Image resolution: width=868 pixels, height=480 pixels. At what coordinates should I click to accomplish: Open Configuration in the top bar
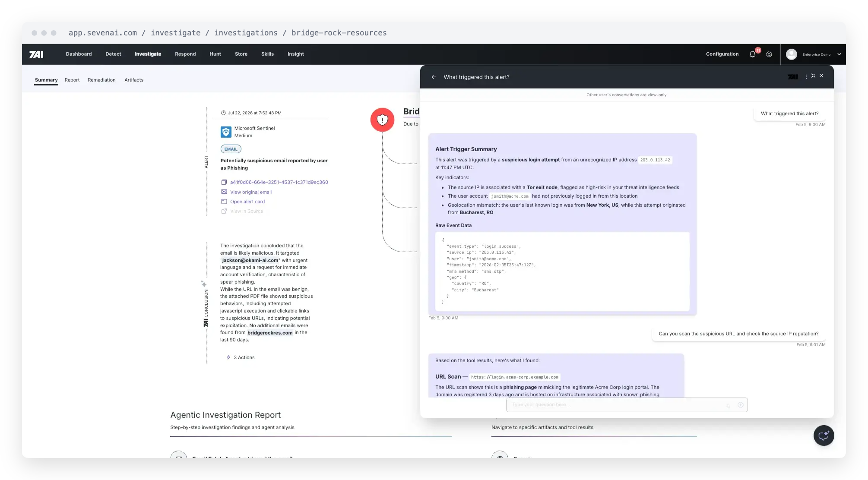722,54
